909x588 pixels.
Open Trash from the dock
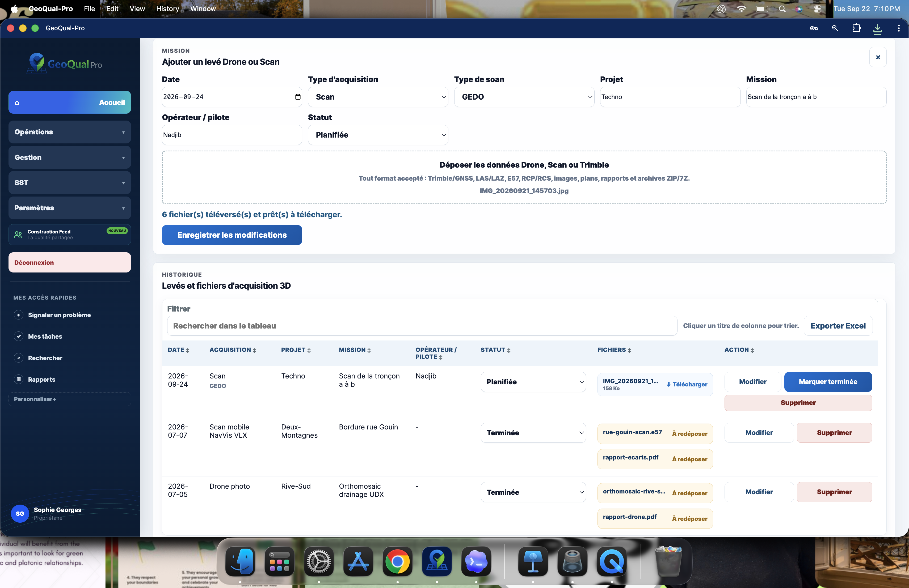pos(668,561)
